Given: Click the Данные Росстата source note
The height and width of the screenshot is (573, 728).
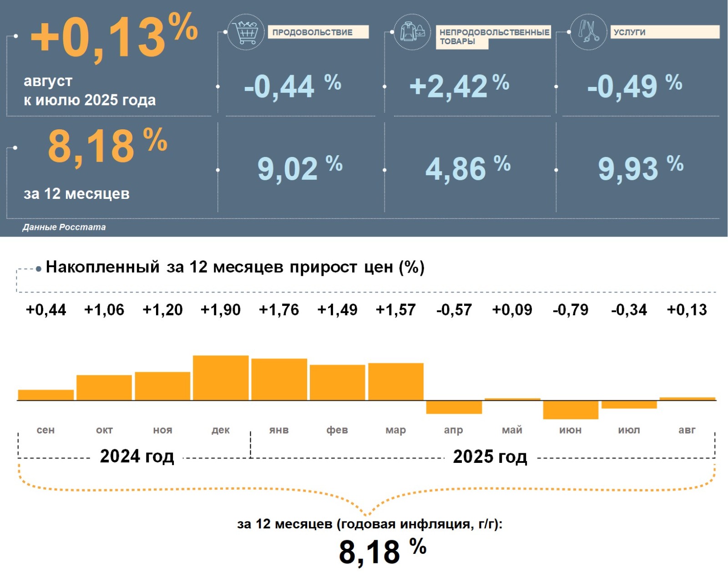Looking at the screenshot, I should [x=64, y=227].
